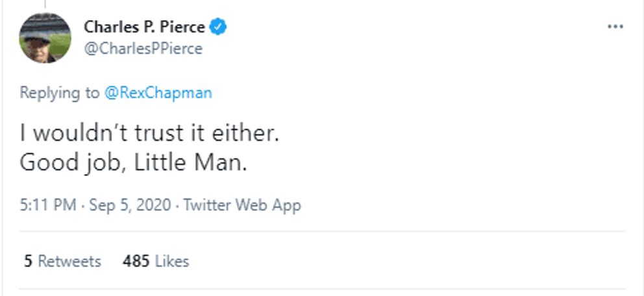View the list via "Likes" label
The image size is (644, 296).
tap(171, 262)
